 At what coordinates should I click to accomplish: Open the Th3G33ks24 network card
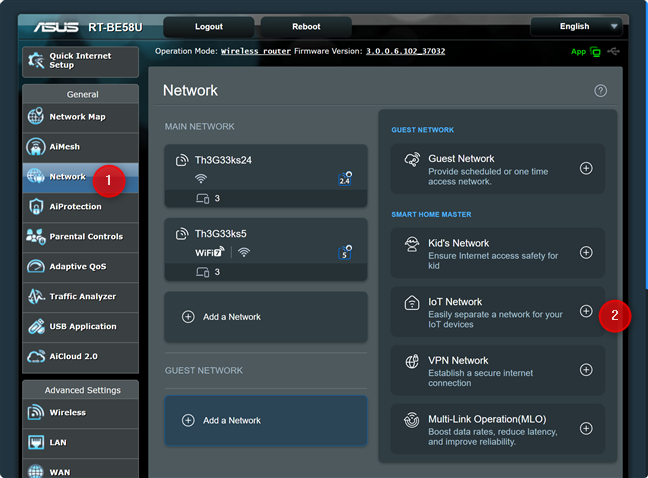(x=266, y=176)
